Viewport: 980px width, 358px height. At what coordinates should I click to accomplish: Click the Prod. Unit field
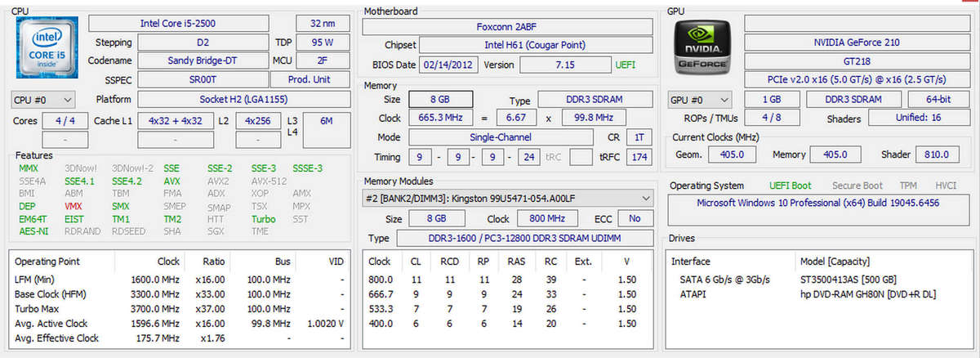(311, 79)
